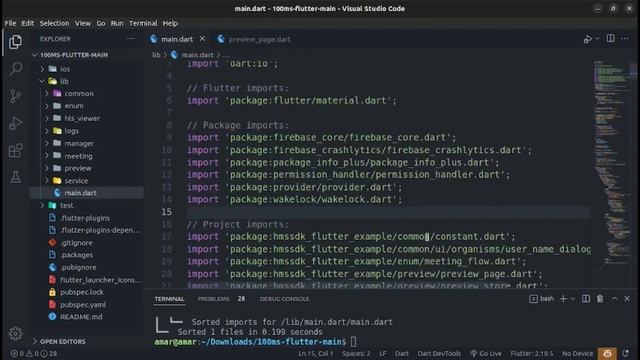Viewport: 640px width, 360px height.
Task: Maximize the panel with chevron up
Action: 614,299
